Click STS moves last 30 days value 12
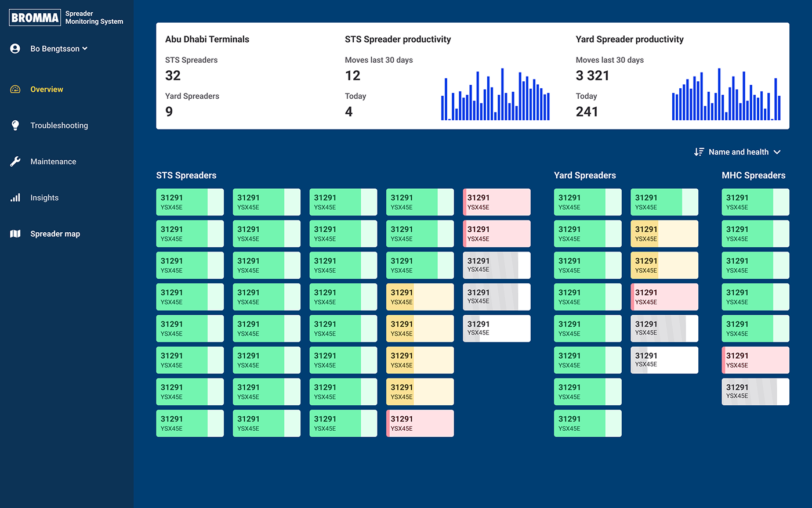The width and height of the screenshot is (812, 508). [353, 75]
